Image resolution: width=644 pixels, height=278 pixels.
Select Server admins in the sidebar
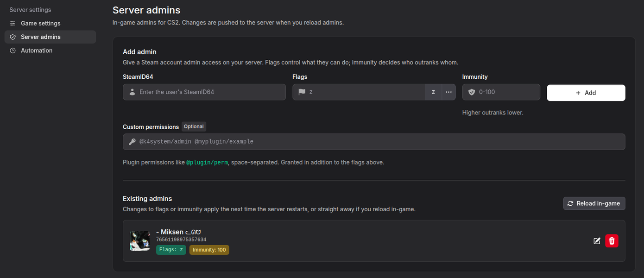pyautogui.click(x=50, y=37)
